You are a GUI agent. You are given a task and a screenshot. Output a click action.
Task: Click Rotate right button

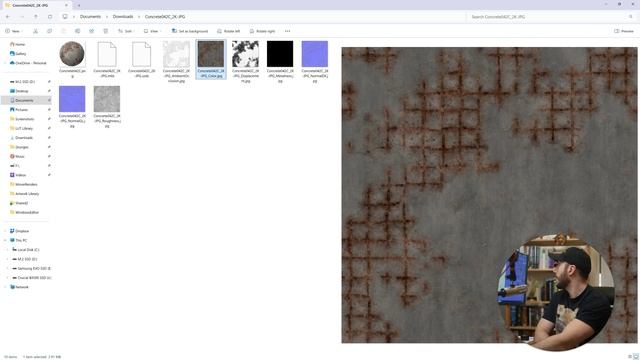coord(262,31)
